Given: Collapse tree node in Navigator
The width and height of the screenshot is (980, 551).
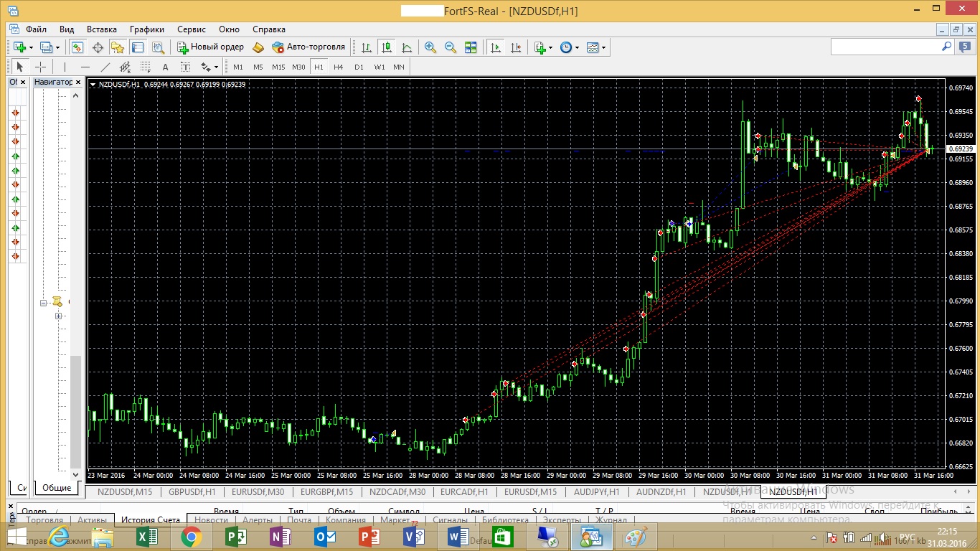Looking at the screenshot, I should [x=44, y=303].
